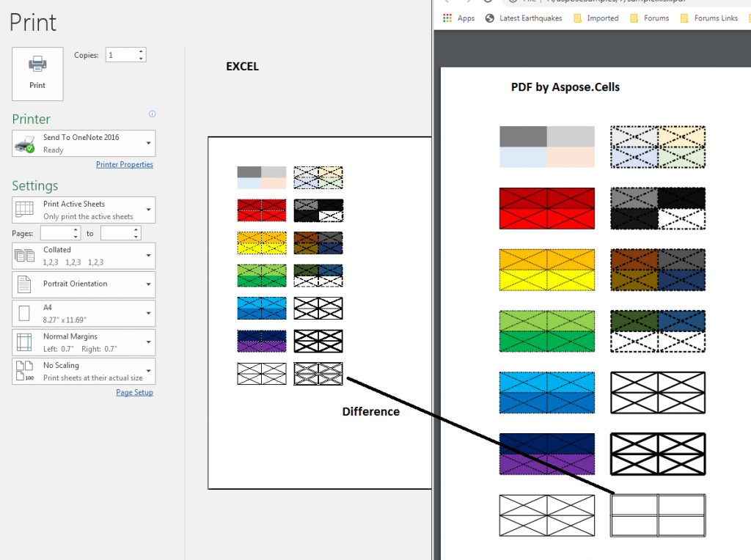
Task: Click the green swatch block in Excel preview
Action: point(262,275)
